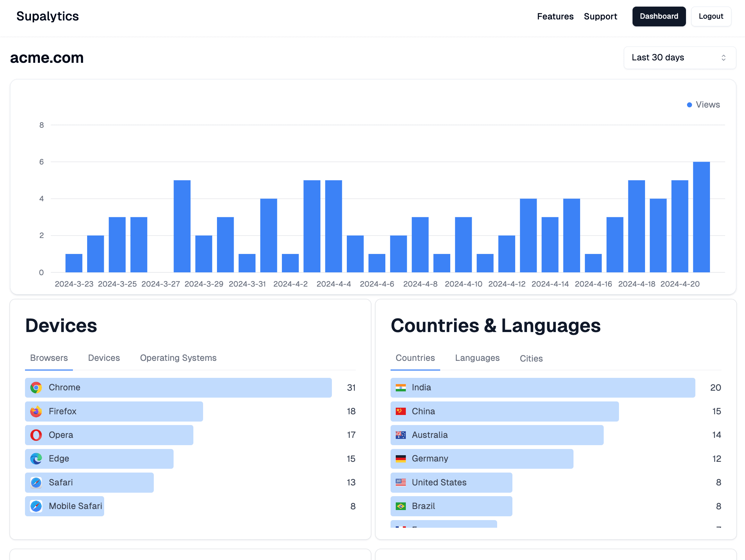Select the Mobile Safari row label

point(76,506)
